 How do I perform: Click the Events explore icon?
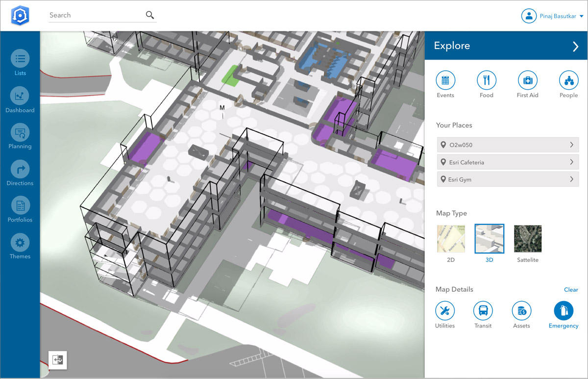(x=445, y=80)
